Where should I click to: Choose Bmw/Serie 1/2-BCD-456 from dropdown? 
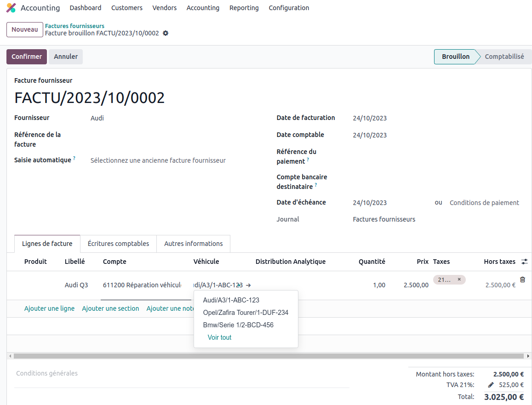pyautogui.click(x=246, y=325)
